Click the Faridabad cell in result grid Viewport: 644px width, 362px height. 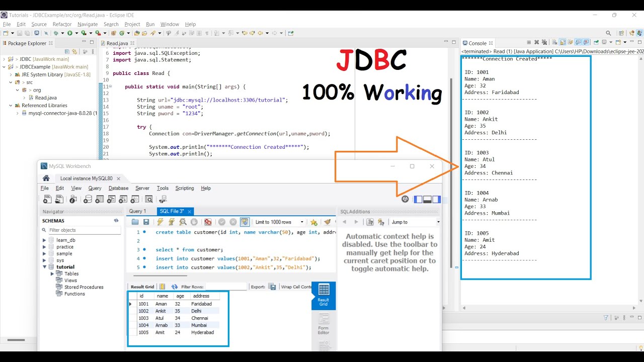point(202,304)
